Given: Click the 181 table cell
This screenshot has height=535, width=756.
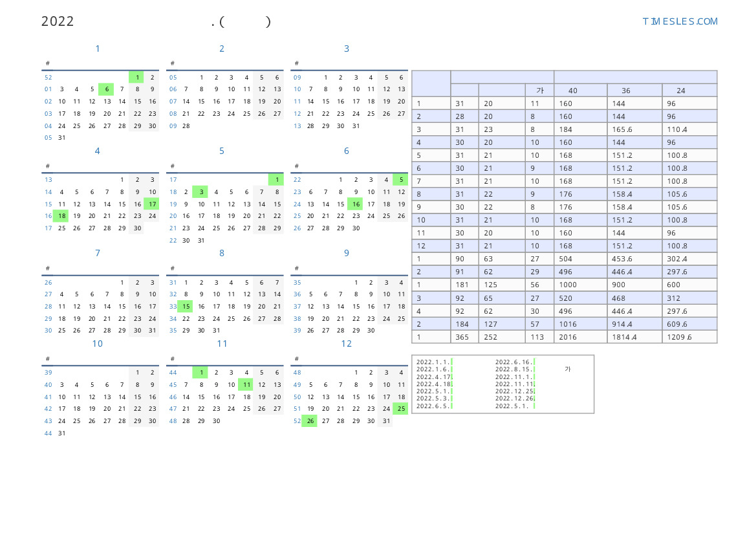Looking at the screenshot, I should tap(465, 285).
